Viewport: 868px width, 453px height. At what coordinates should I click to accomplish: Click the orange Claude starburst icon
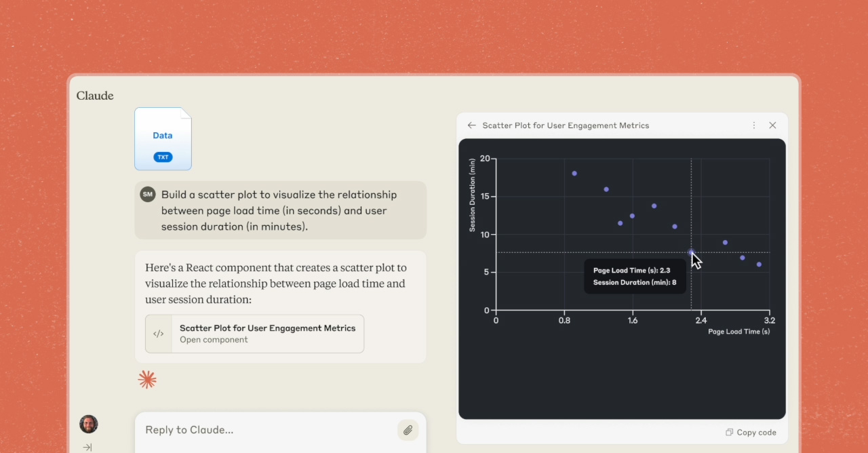147,380
